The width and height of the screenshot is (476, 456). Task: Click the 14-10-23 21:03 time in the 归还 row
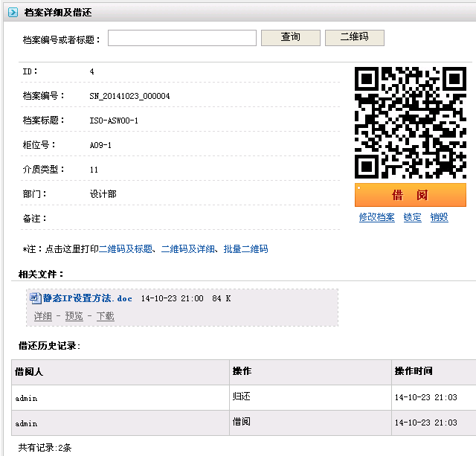(426, 397)
